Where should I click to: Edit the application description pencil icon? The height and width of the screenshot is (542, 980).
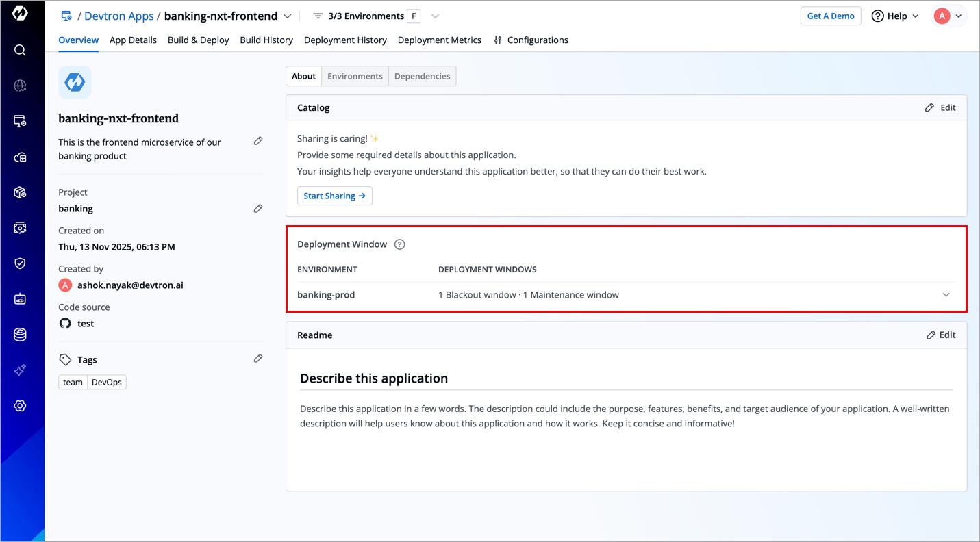coord(258,141)
